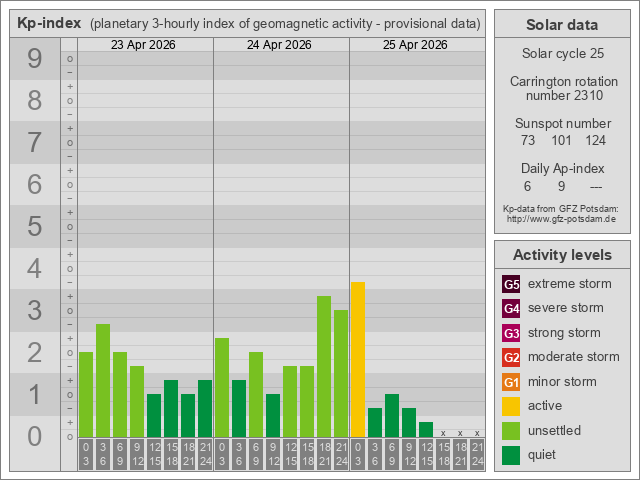Click the G5 extreme storm badge
The height and width of the screenshot is (480, 640).
[511, 284]
